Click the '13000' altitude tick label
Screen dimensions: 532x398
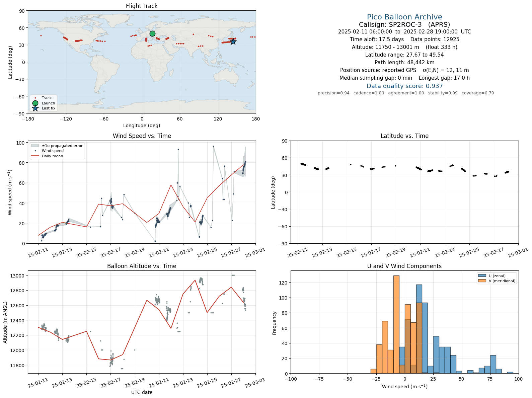(18, 276)
